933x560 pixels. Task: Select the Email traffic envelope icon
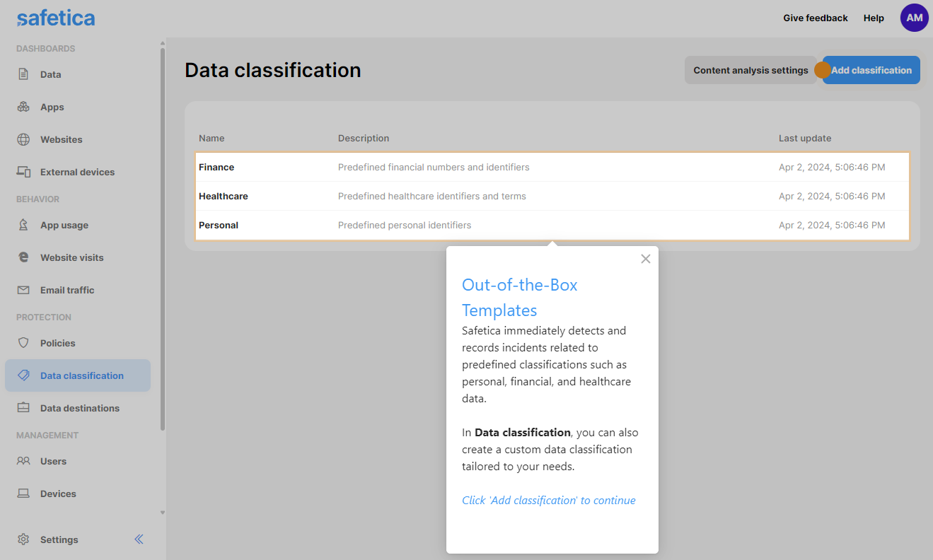tap(23, 290)
